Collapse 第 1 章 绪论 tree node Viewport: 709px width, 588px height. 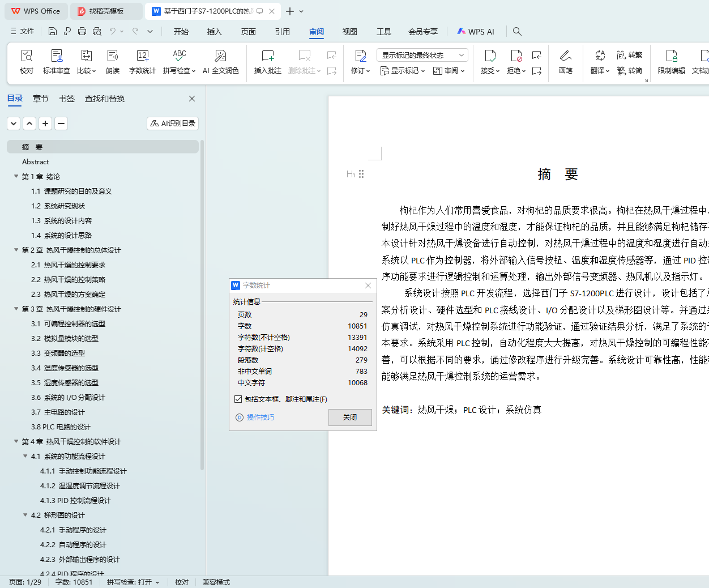click(16, 176)
